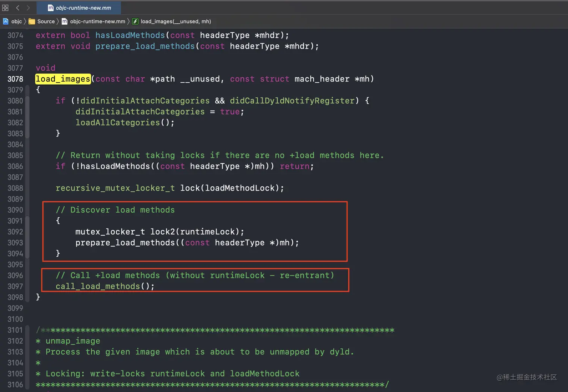Click the 'Process the given image' comment
Screen dimensions: 568x392
[195, 352]
